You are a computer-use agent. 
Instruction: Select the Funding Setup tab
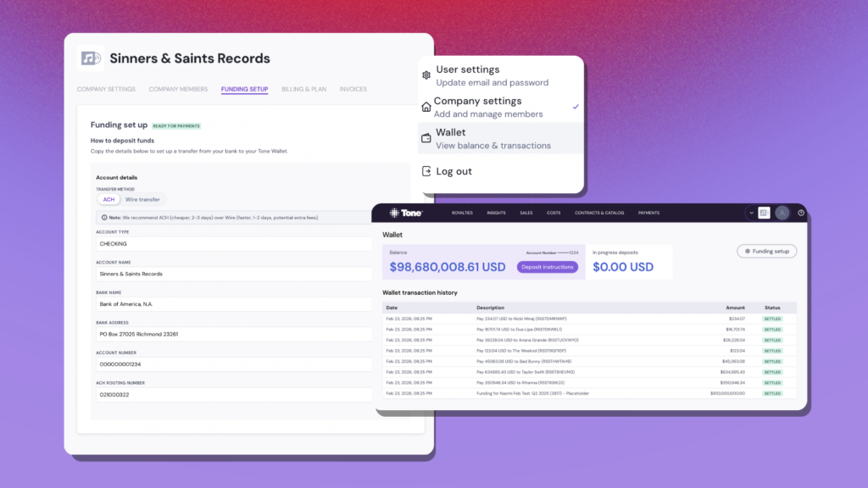(245, 89)
